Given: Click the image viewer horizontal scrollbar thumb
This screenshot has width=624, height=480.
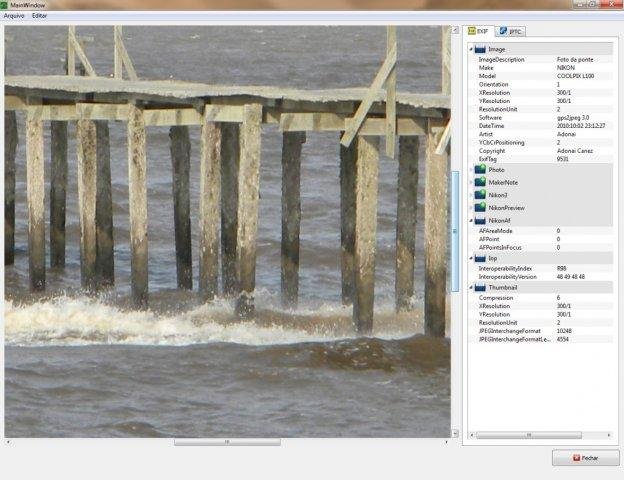Looking at the screenshot, I should [227, 442].
